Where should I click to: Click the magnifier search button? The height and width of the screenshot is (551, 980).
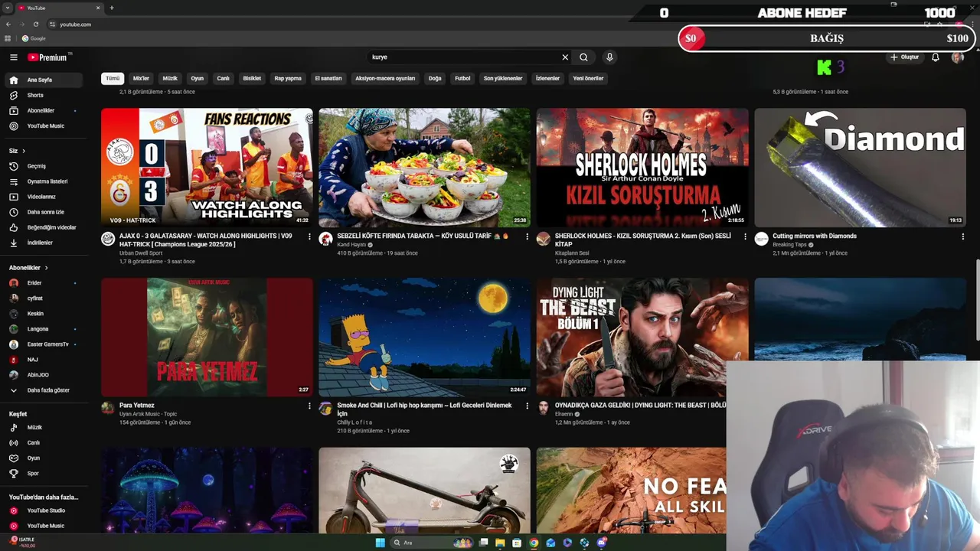coord(583,57)
